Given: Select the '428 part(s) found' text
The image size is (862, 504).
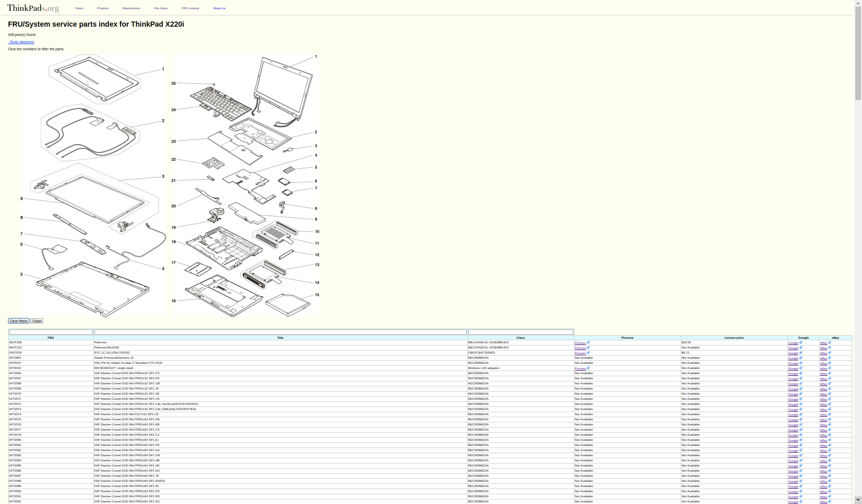Looking at the screenshot, I should (x=22, y=35).
